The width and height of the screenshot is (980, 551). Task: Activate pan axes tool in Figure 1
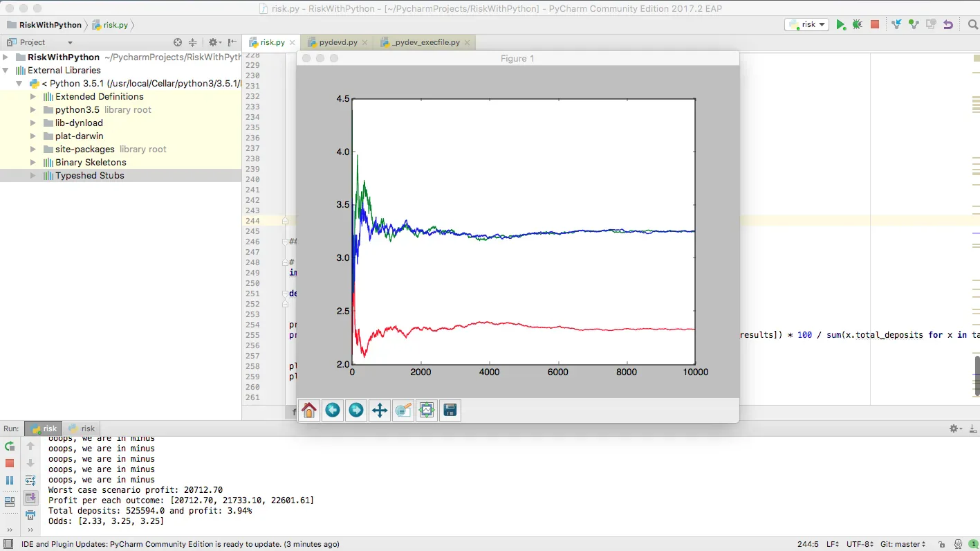click(x=380, y=410)
